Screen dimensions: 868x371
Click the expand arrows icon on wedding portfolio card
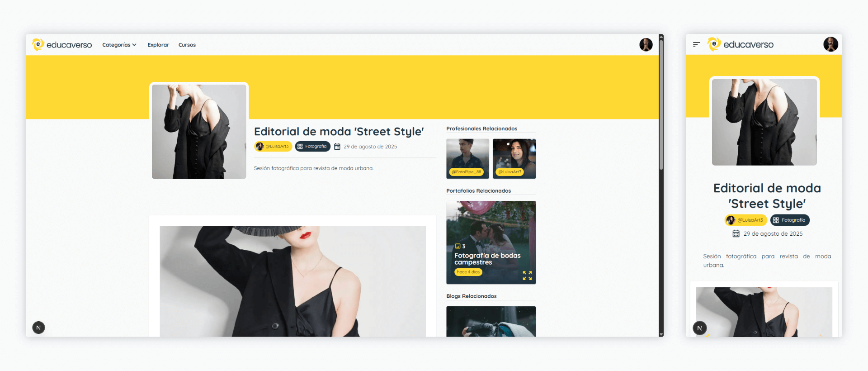pyautogui.click(x=527, y=276)
